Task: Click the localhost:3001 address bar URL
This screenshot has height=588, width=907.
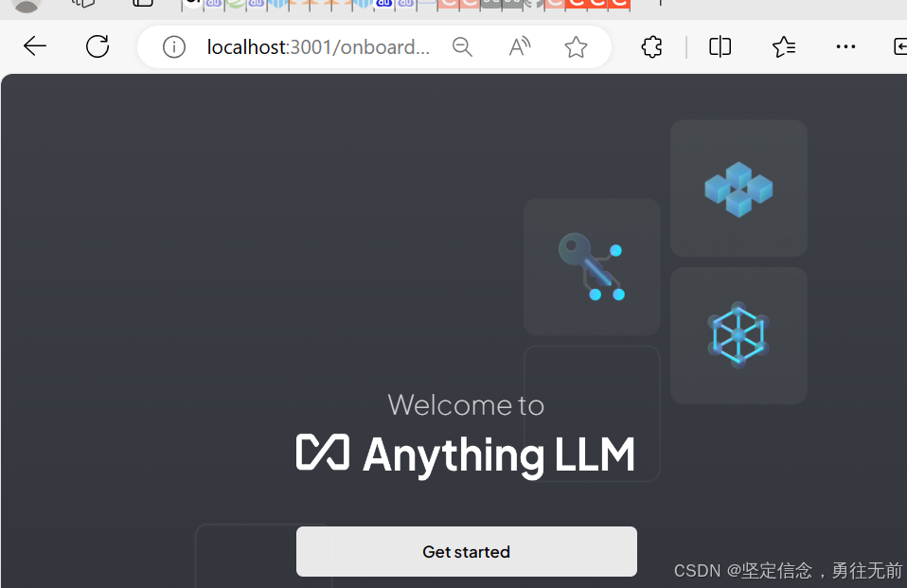Action: coord(318,47)
